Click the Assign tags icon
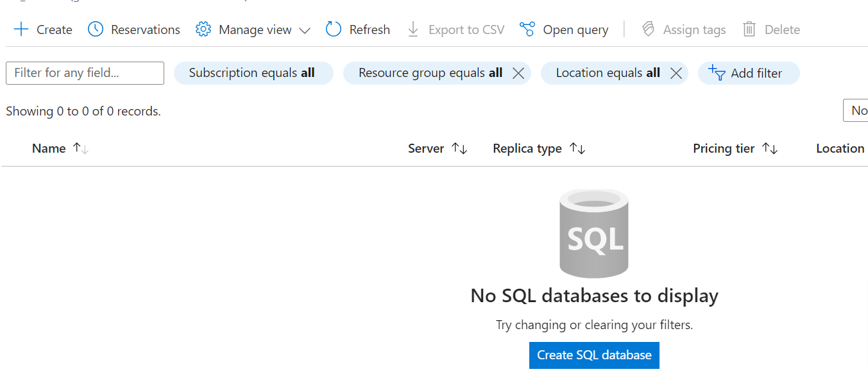868x383 pixels. [x=647, y=29]
